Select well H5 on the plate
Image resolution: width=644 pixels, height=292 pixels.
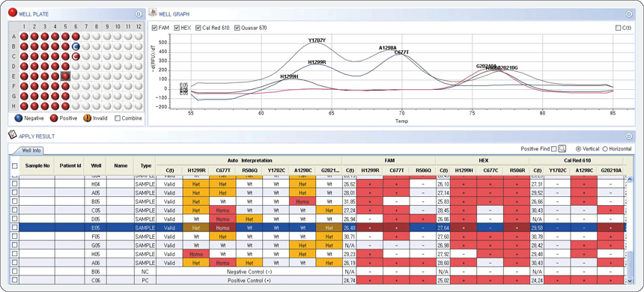tap(65, 106)
